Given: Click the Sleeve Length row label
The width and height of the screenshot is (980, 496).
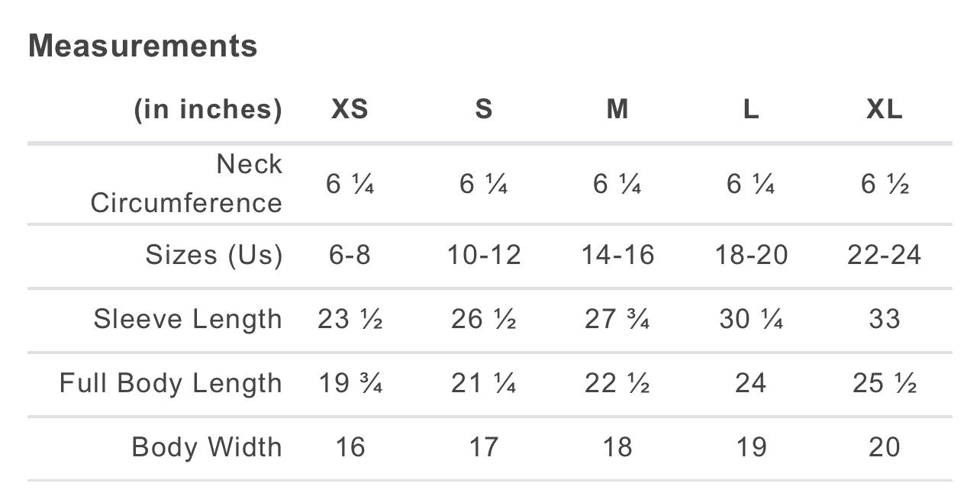Looking at the screenshot, I should (188, 319).
